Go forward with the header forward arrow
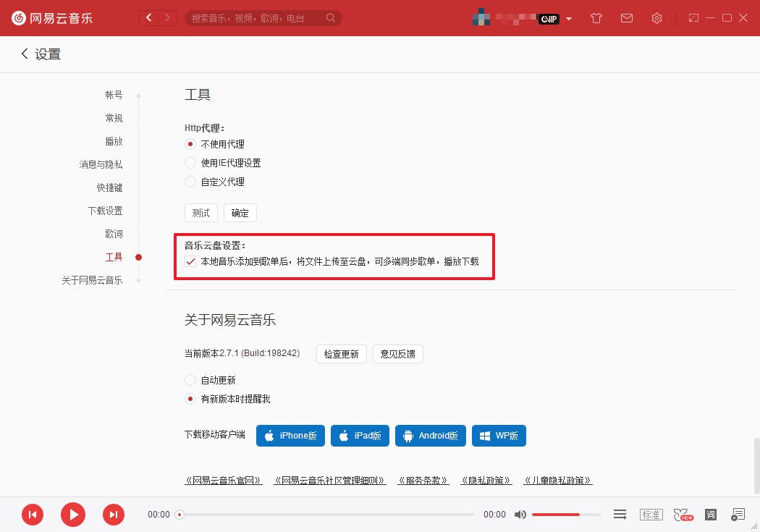Screen dimensions: 760x532 click(x=168, y=18)
